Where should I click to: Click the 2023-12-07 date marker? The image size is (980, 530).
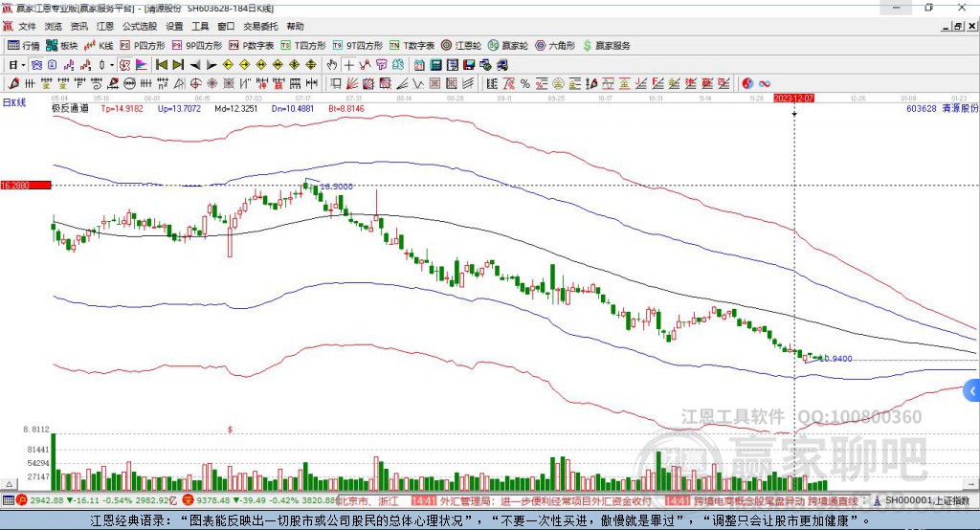click(x=793, y=99)
